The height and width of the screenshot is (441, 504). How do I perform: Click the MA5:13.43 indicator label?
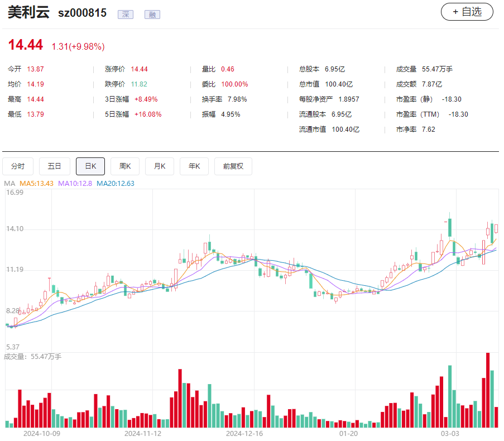37,184
